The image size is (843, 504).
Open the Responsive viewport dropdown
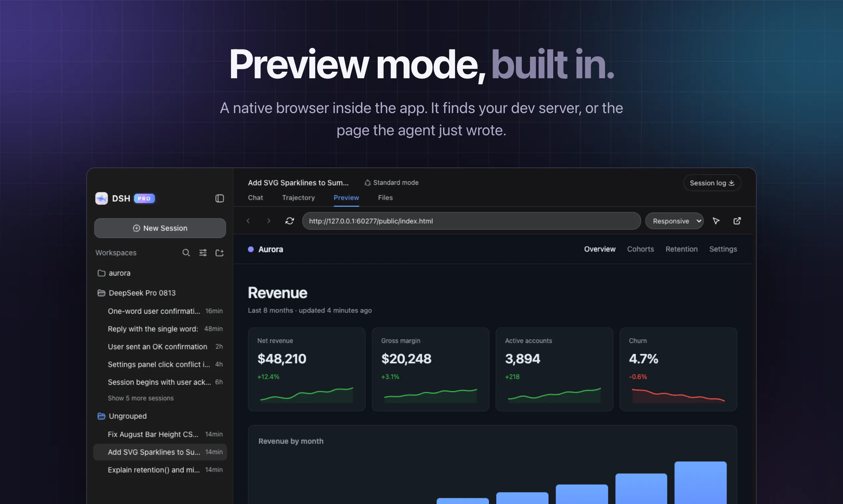pyautogui.click(x=674, y=221)
